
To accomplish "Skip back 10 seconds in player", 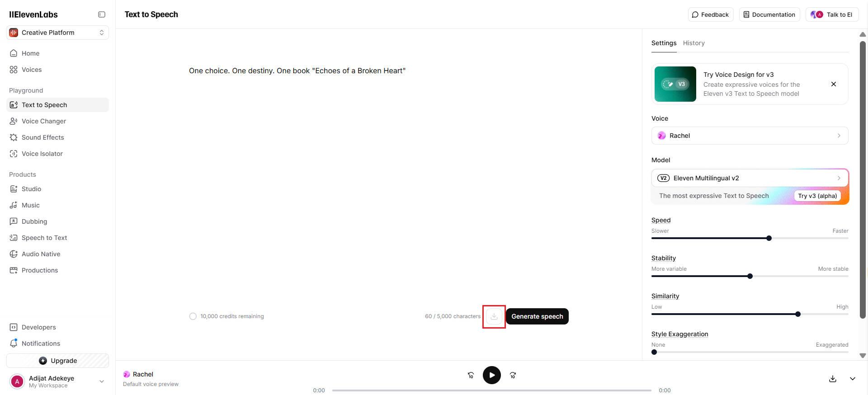I will coord(471,375).
